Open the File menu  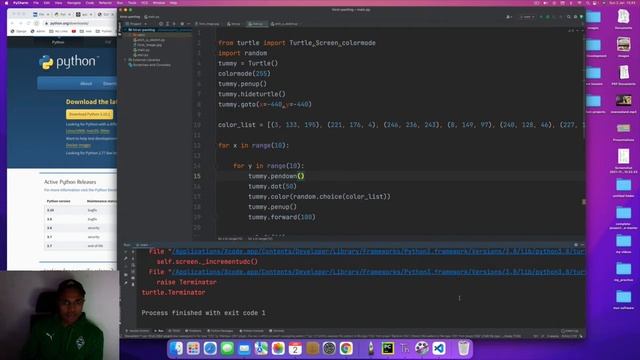(36, 2)
